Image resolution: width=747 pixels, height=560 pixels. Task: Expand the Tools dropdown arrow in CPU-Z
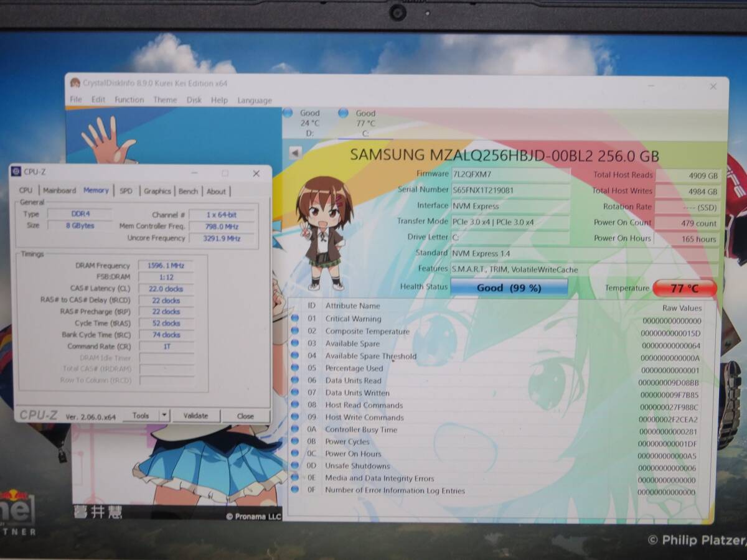(x=164, y=415)
